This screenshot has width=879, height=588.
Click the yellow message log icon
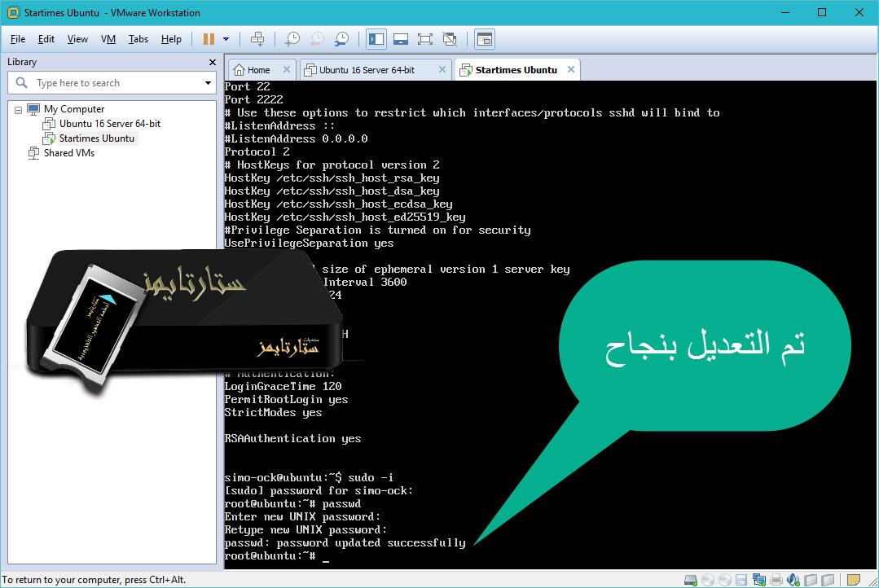point(854,579)
